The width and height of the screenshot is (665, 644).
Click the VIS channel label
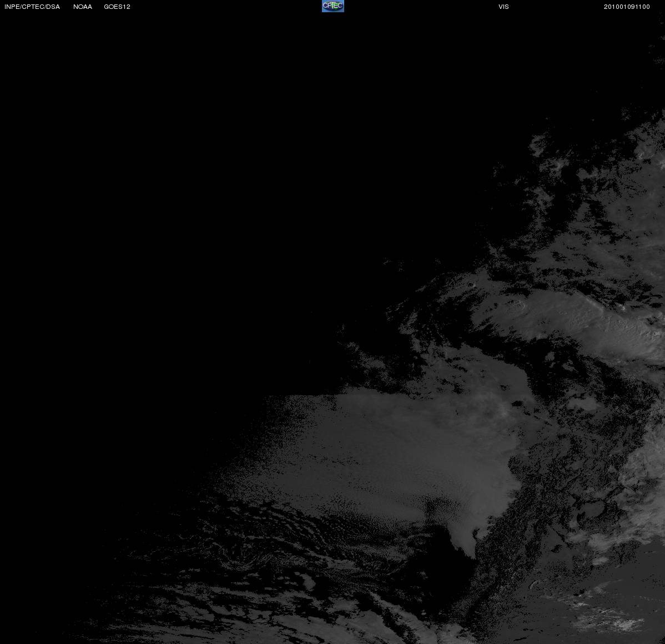[504, 7]
